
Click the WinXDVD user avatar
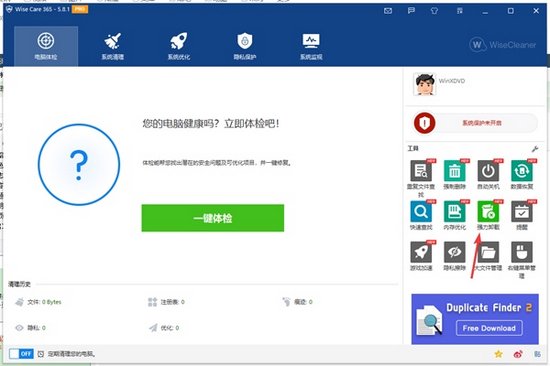[x=424, y=84]
